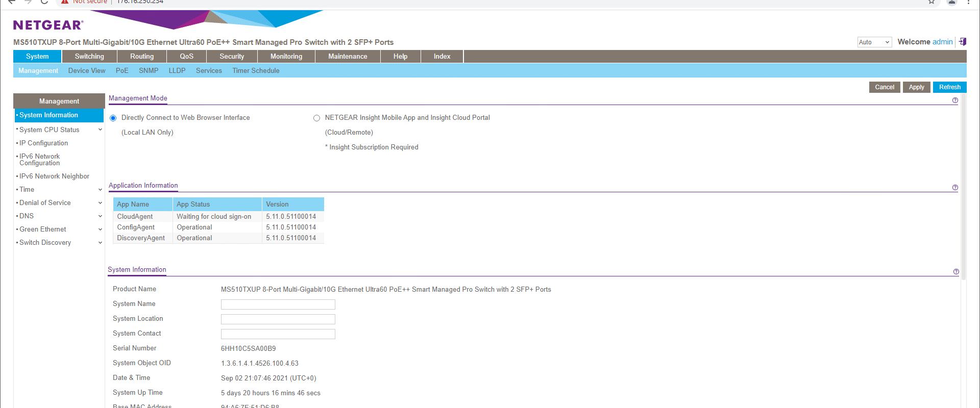Go to Timer Schedule submenu
This screenshot has height=408, width=980.
256,70
